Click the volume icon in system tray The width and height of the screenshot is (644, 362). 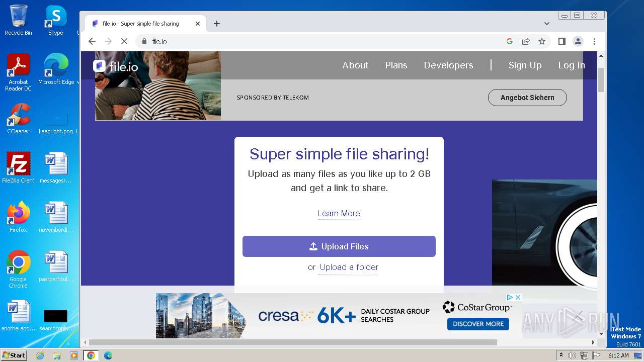[572, 355]
